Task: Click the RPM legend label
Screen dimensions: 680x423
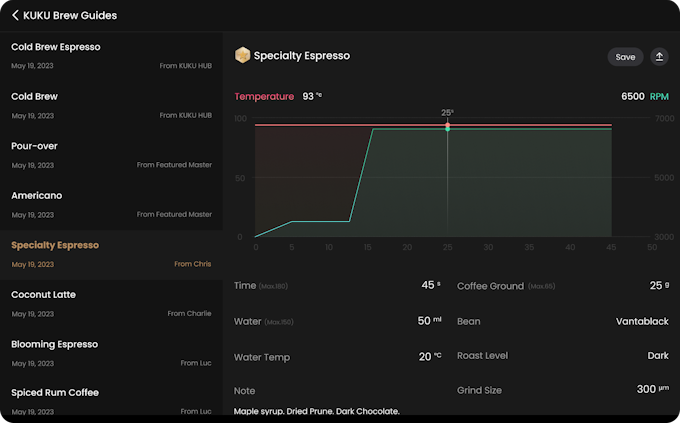Action: 659,96
